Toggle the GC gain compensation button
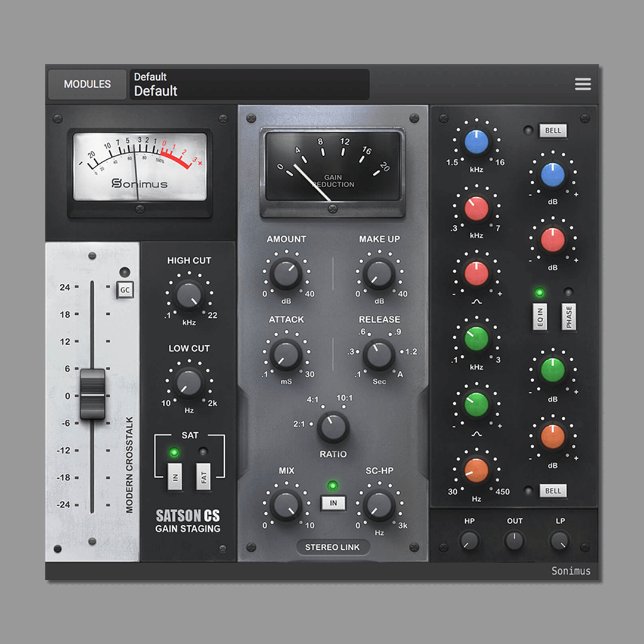 click(x=125, y=290)
